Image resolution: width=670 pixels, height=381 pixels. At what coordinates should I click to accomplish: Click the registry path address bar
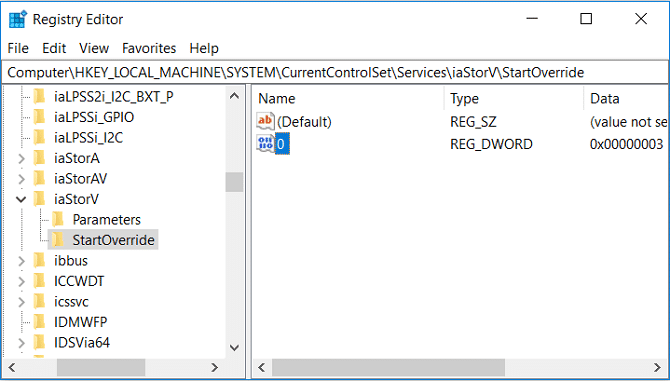tap(335, 73)
